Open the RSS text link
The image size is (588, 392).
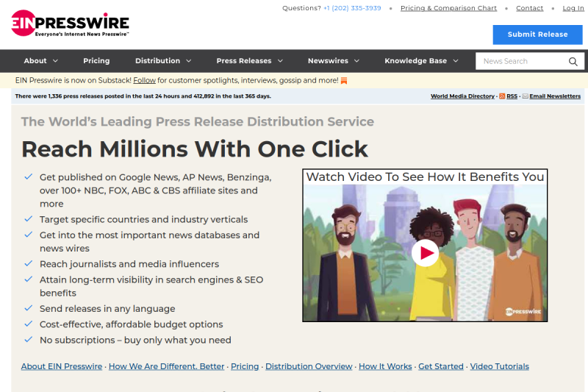click(512, 96)
